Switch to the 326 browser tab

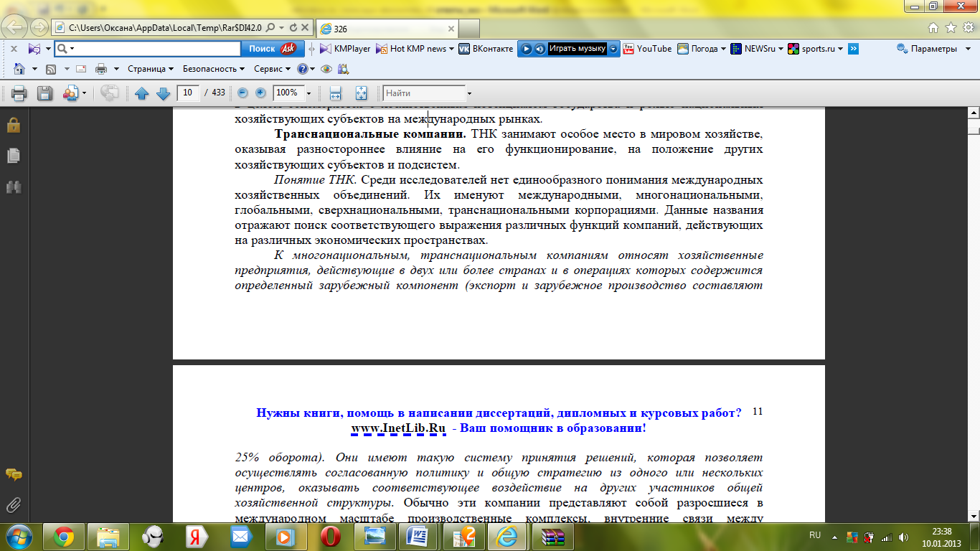click(387, 29)
